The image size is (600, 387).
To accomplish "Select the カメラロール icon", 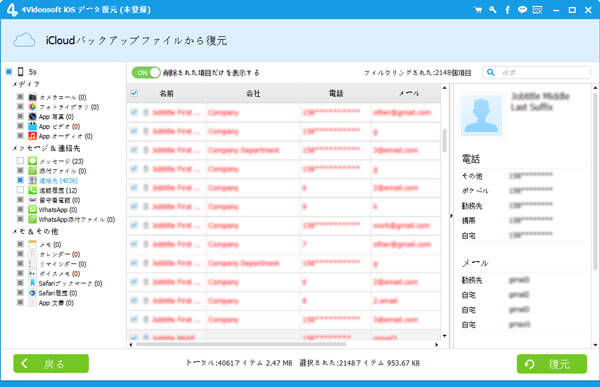I will (x=33, y=97).
